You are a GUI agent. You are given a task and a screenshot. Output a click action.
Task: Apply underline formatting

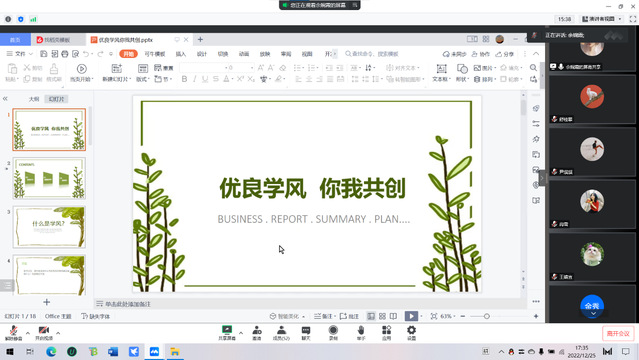click(205, 79)
